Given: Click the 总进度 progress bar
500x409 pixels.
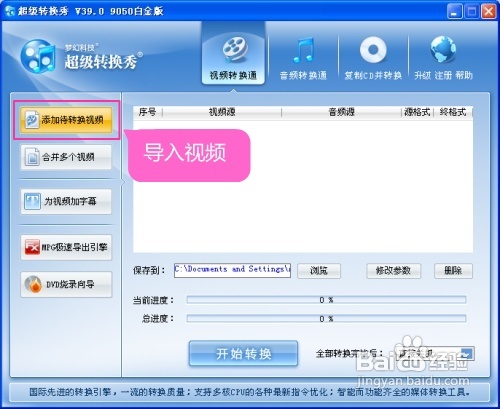Looking at the screenshot, I should pos(326,319).
